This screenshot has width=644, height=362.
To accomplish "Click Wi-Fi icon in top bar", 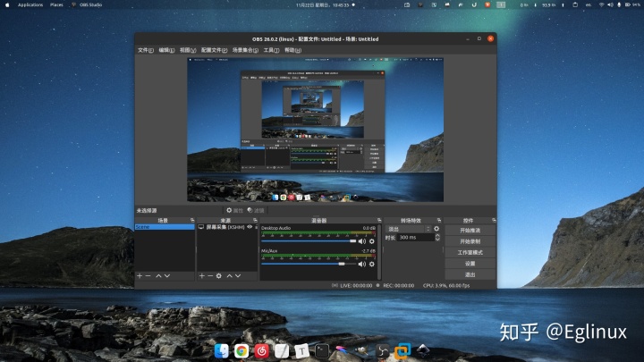I will [602, 5].
